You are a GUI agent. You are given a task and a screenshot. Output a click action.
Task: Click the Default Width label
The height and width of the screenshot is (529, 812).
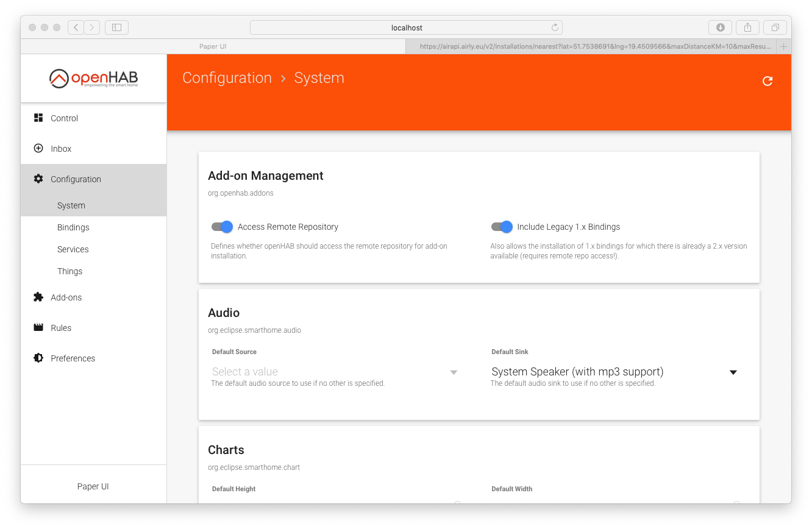tap(512, 489)
